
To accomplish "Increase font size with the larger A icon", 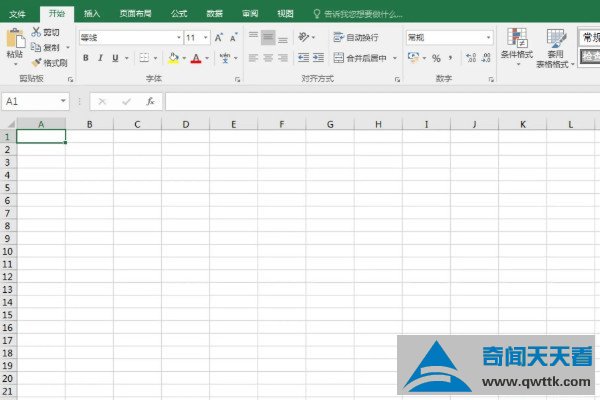I will (218, 37).
